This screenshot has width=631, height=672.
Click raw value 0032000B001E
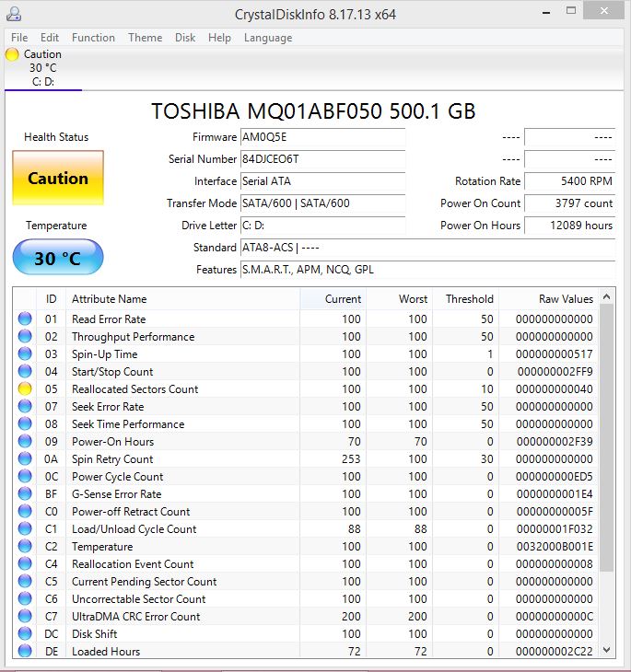point(555,547)
